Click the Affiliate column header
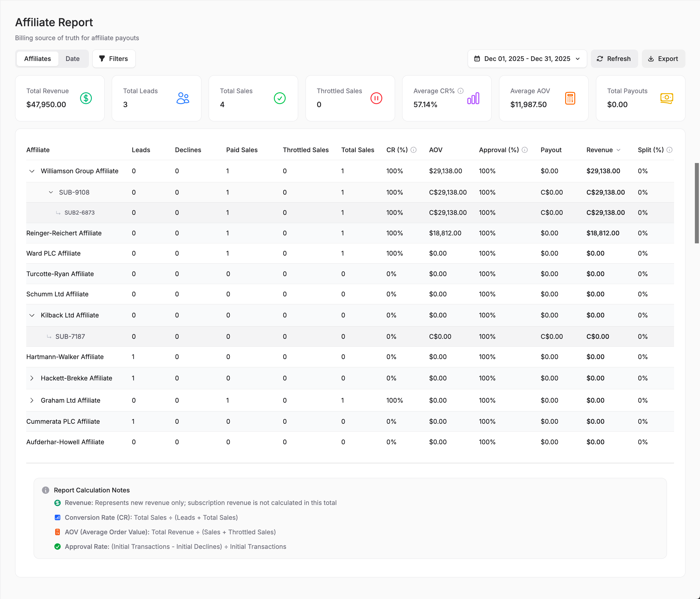 (38, 150)
